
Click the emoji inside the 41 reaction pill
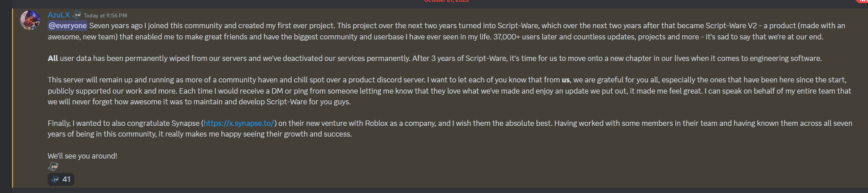[55, 179]
